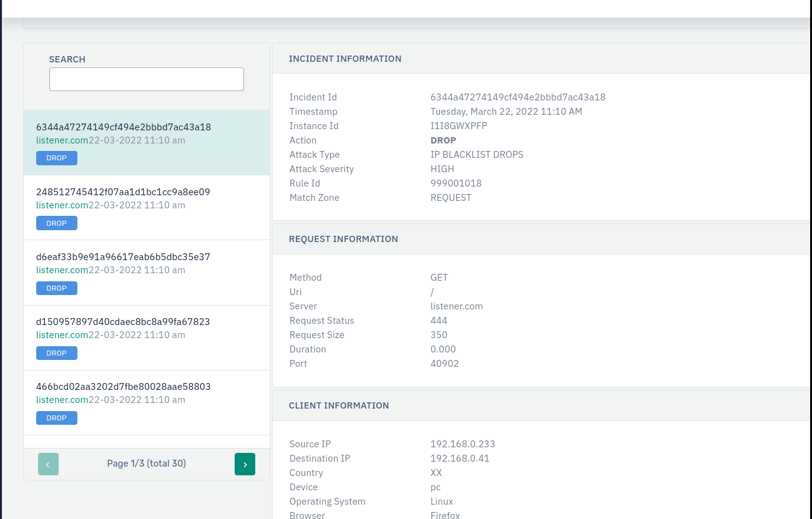
Task: Click timestamp Tuesday, March 22, 2022 11:10 AM
Action: (506, 112)
